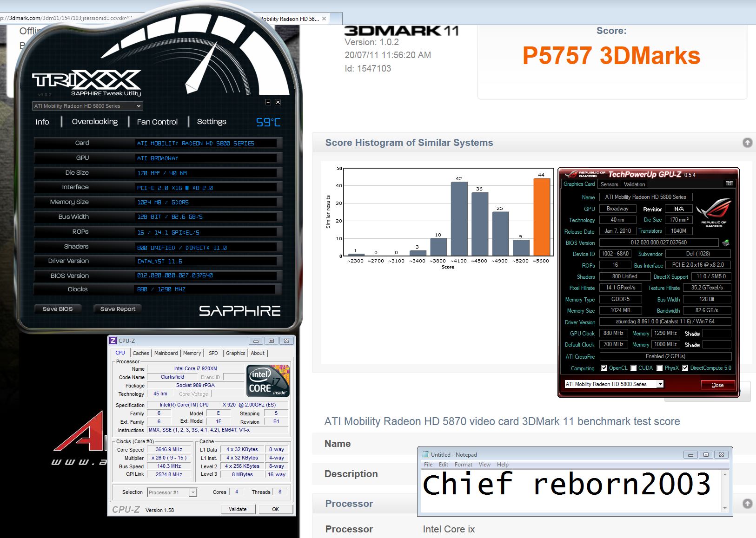Screen dimensions: 756x538
Task: Open the TRIXX graphics card selector dropdown
Action: 87,106
